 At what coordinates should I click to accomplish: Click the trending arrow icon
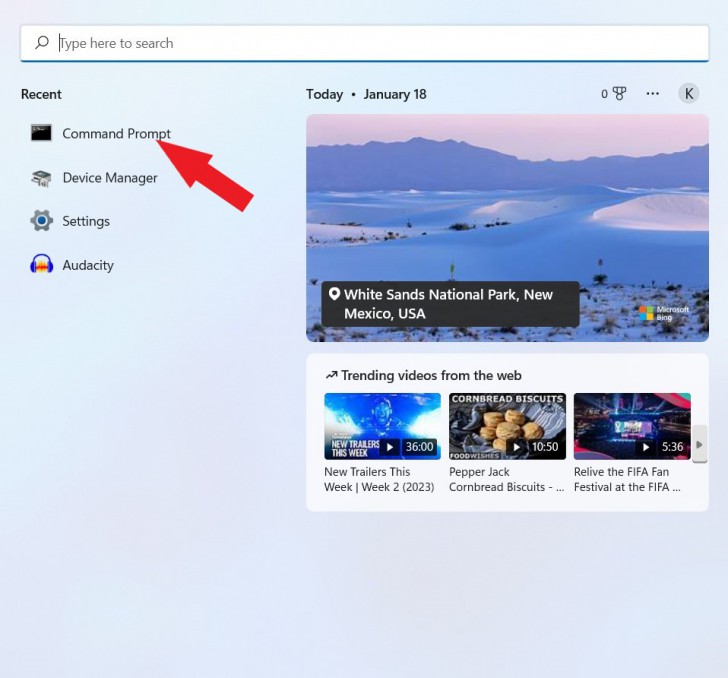(x=332, y=375)
